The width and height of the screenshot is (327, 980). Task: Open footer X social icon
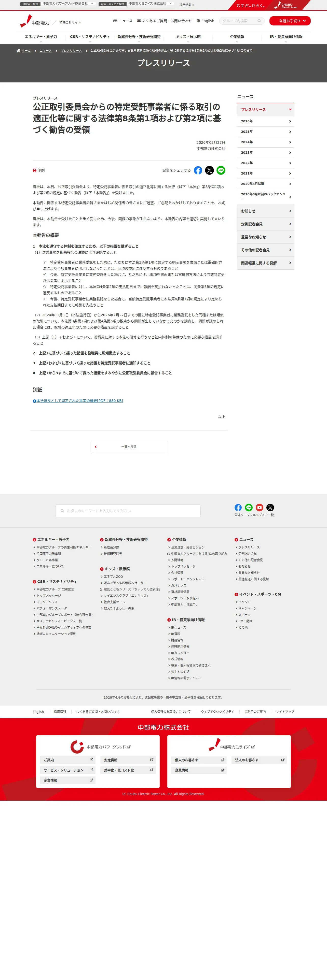pyautogui.click(x=270, y=508)
